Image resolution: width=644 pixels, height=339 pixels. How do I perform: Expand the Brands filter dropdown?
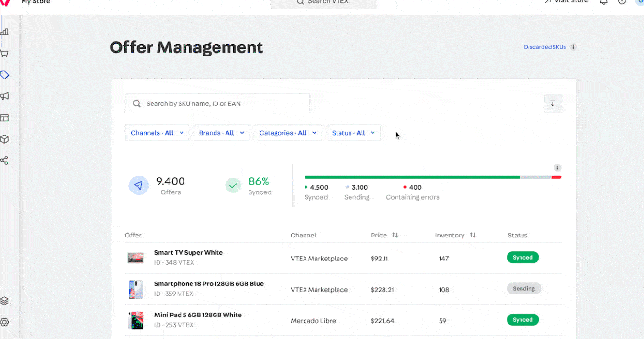[222, 133]
